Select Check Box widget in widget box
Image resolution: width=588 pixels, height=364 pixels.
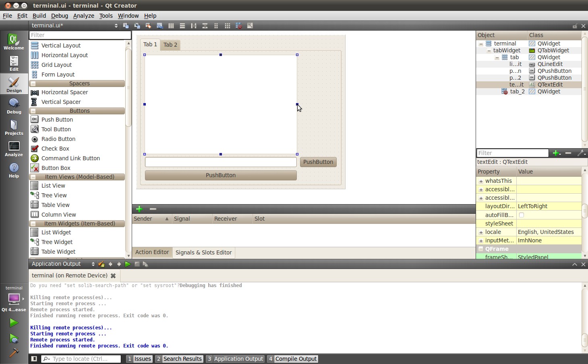pyautogui.click(x=55, y=149)
